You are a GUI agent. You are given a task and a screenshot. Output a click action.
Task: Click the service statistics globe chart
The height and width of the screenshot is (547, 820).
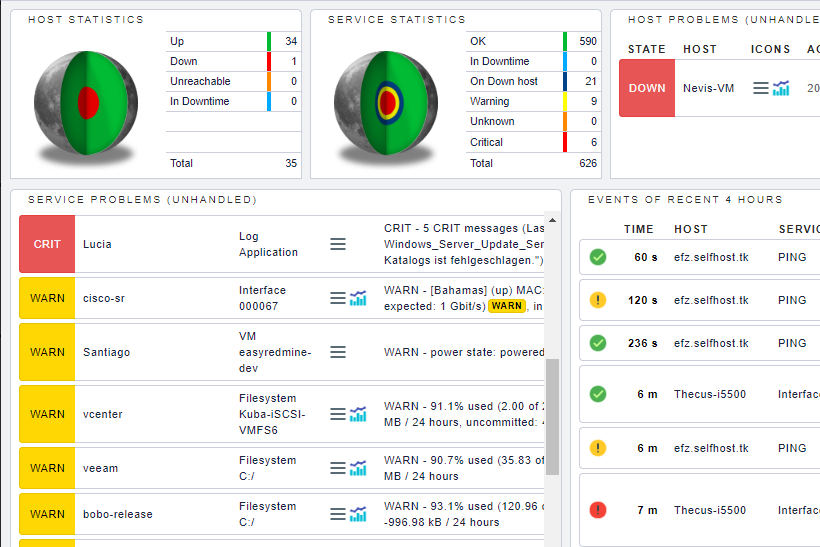[388, 102]
